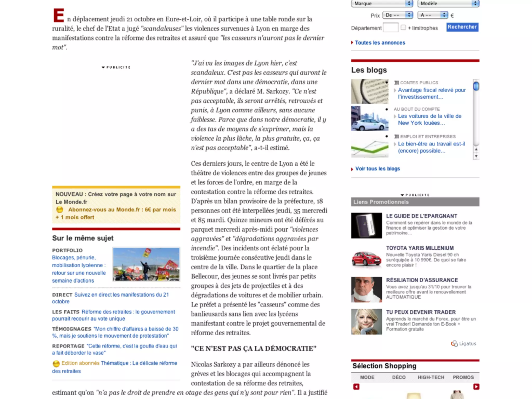Viewport: 532px width, 399px height.
Task: Click the Edition abonnés yellow icon
Action: tap(56, 363)
